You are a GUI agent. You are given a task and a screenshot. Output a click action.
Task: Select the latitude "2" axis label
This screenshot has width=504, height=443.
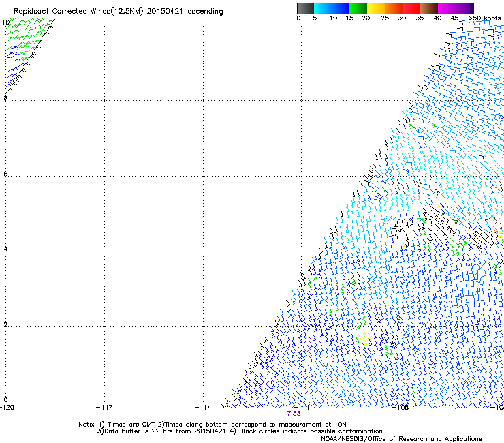(x=5, y=324)
